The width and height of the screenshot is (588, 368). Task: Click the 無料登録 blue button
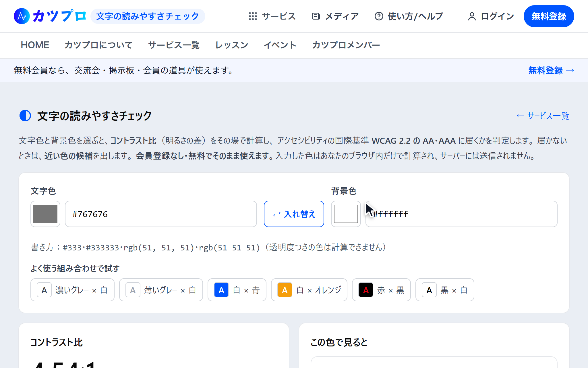click(x=549, y=16)
